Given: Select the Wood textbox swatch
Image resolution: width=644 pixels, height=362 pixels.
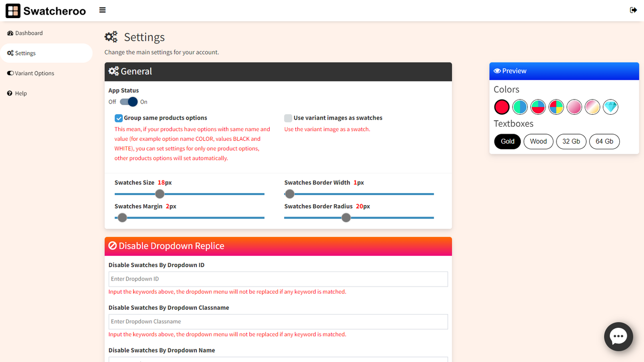Looking at the screenshot, I should 538,141.
